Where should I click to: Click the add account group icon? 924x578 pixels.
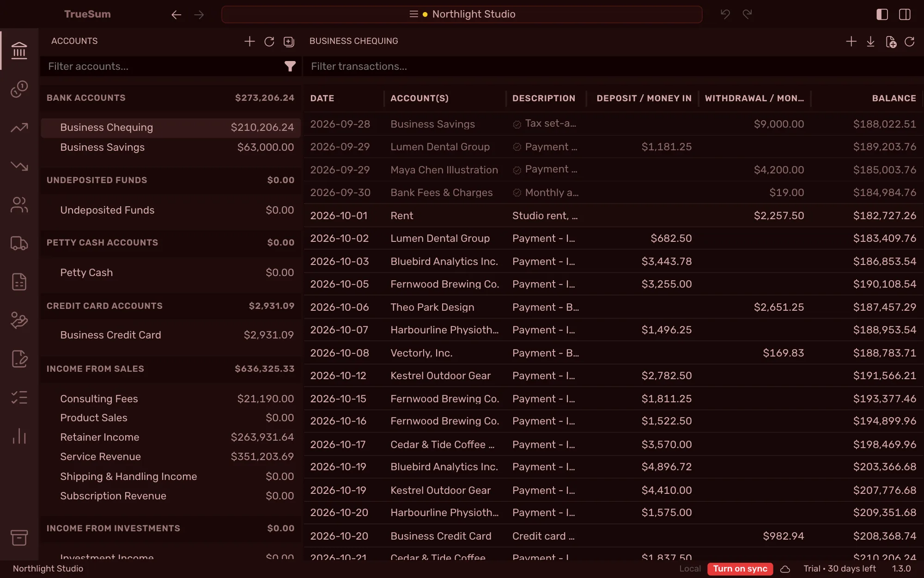pyautogui.click(x=289, y=42)
